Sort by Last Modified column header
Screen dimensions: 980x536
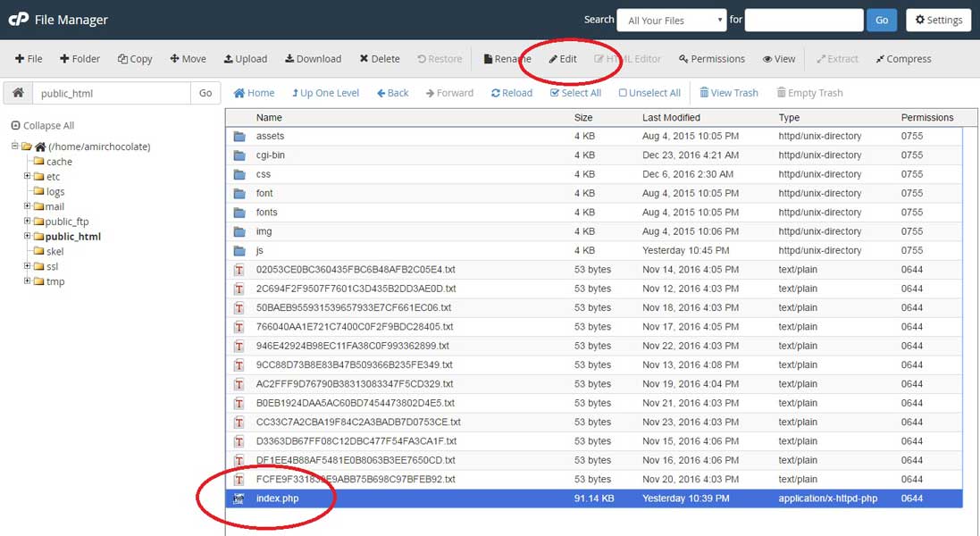click(x=671, y=117)
